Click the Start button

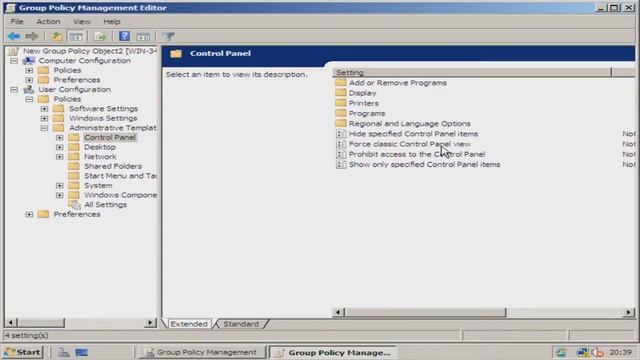(23, 352)
